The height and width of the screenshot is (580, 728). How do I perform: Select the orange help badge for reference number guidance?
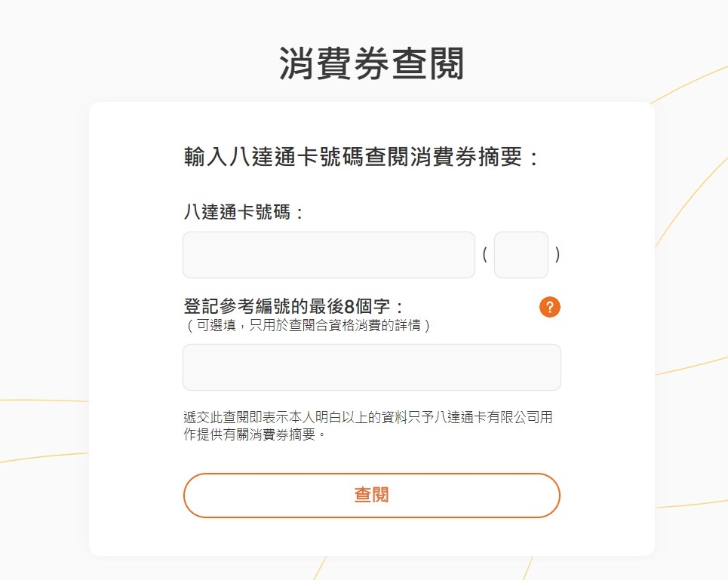[550, 307]
